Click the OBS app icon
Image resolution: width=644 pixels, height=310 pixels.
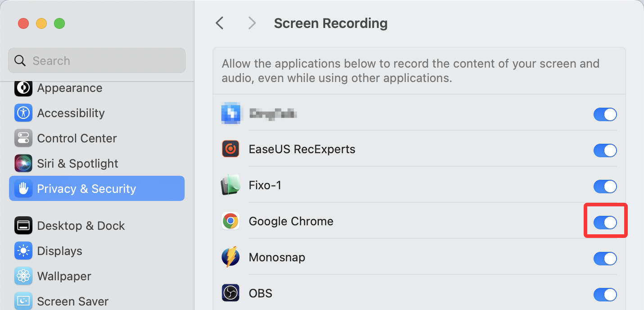click(x=231, y=293)
